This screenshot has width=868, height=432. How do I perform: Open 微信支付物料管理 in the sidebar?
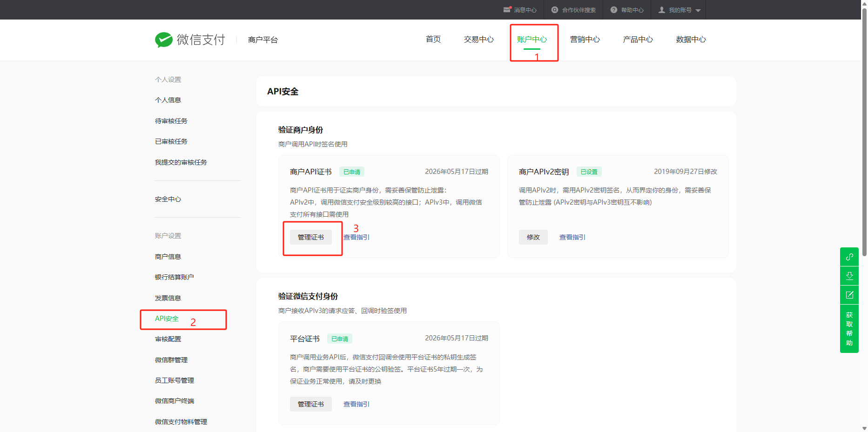pos(181,422)
